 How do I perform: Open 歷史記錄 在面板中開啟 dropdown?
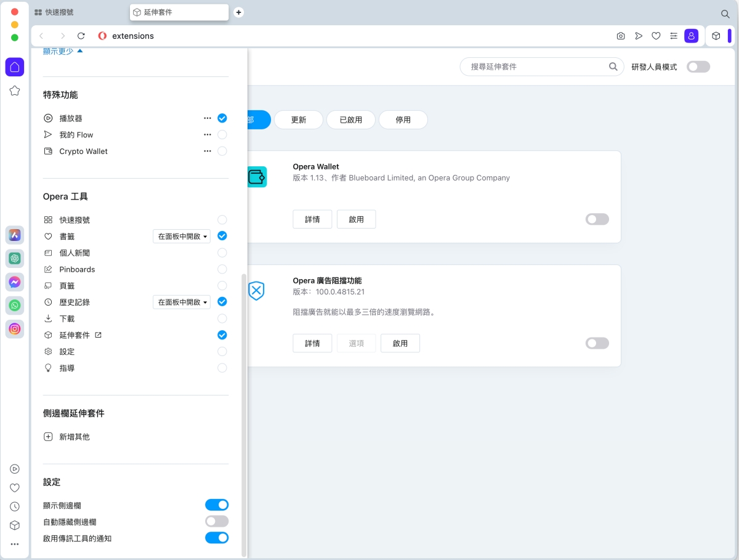182,302
